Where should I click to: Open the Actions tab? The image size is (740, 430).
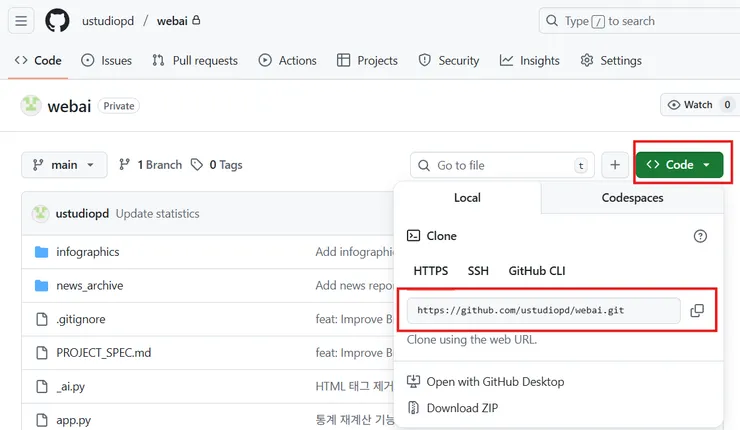[x=287, y=60]
